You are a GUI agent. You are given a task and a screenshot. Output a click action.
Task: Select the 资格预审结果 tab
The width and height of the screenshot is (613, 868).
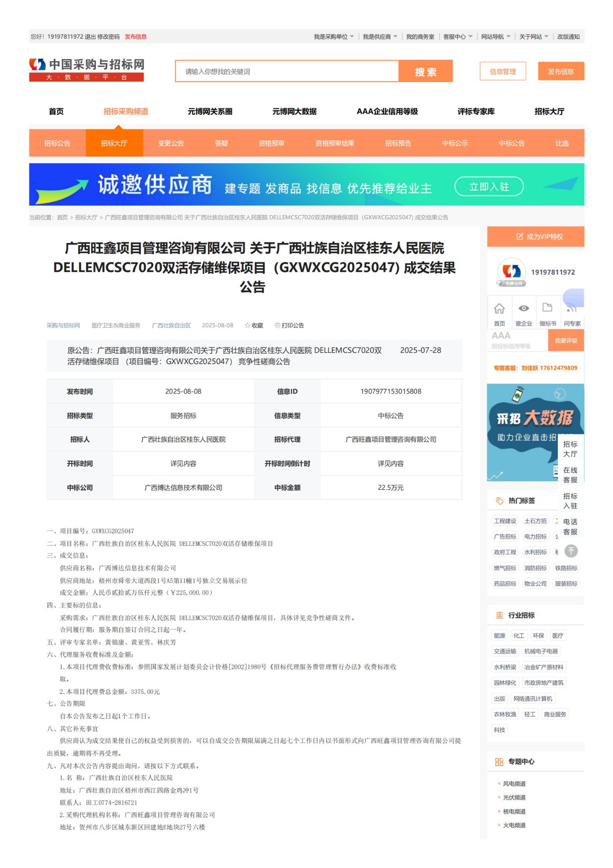coord(334,143)
